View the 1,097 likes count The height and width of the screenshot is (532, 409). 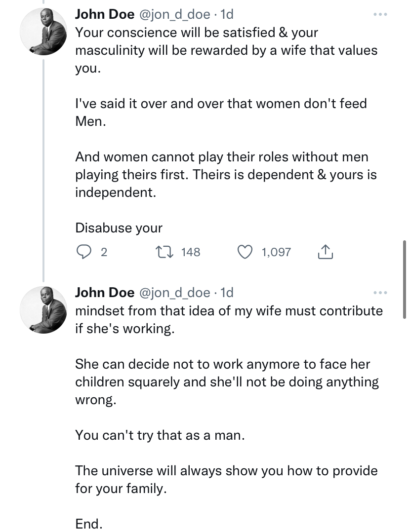click(x=276, y=253)
